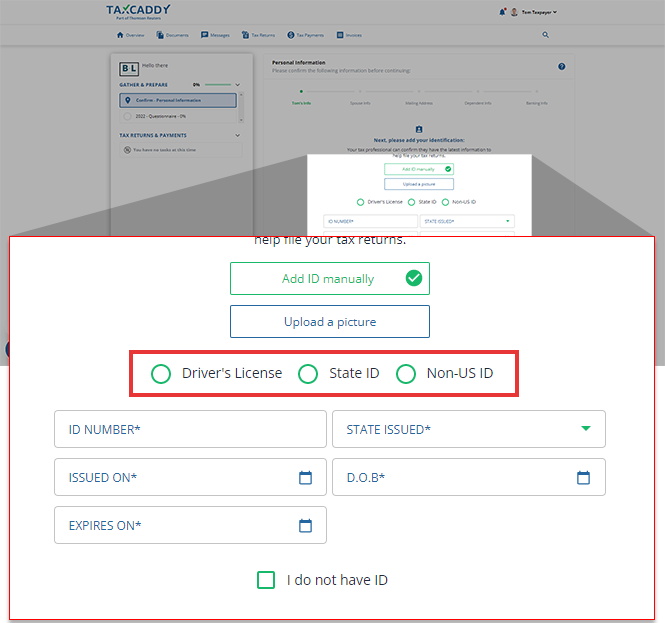
Task: Click the no-tasks circle icon under Tax Returns
Action: pos(127,150)
